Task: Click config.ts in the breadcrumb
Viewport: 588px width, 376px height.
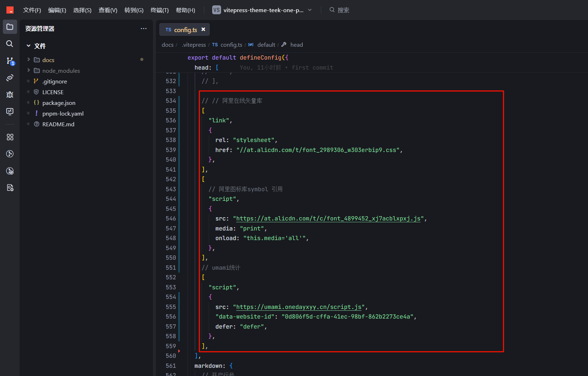Action: point(231,45)
